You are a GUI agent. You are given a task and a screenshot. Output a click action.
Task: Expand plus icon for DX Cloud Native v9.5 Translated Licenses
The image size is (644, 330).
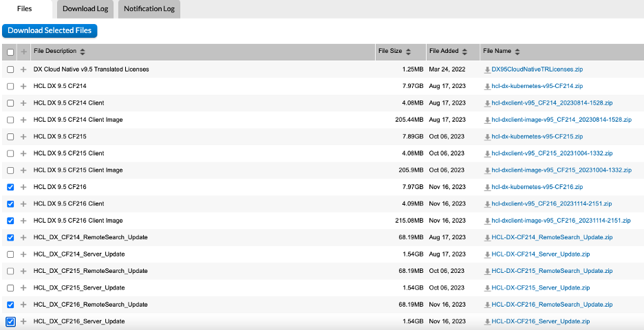click(x=23, y=69)
